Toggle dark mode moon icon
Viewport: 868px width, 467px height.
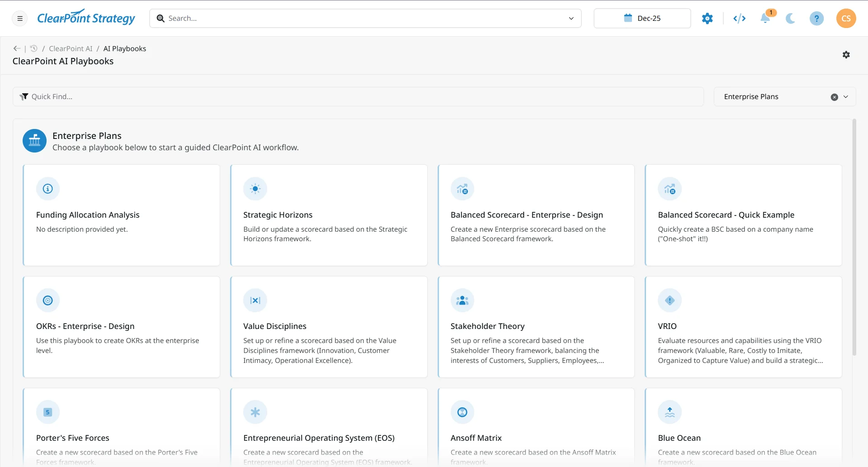tap(791, 19)
